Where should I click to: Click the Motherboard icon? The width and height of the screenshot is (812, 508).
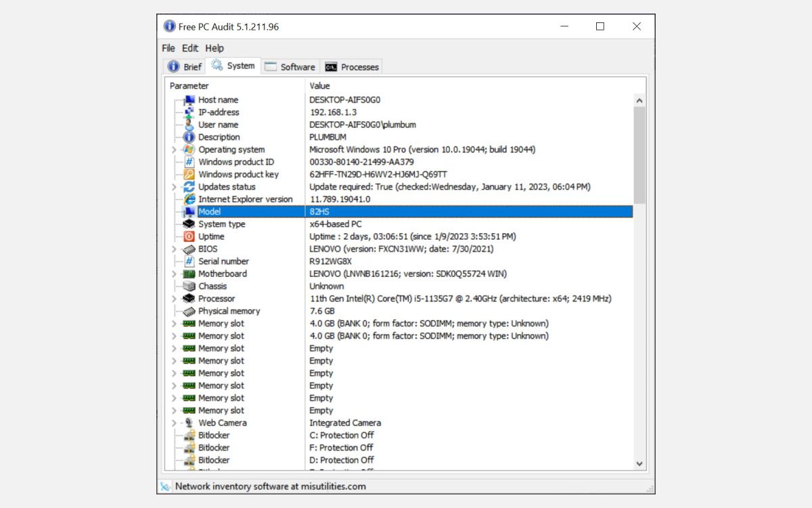pyautogui.click(x=190, y=274)
